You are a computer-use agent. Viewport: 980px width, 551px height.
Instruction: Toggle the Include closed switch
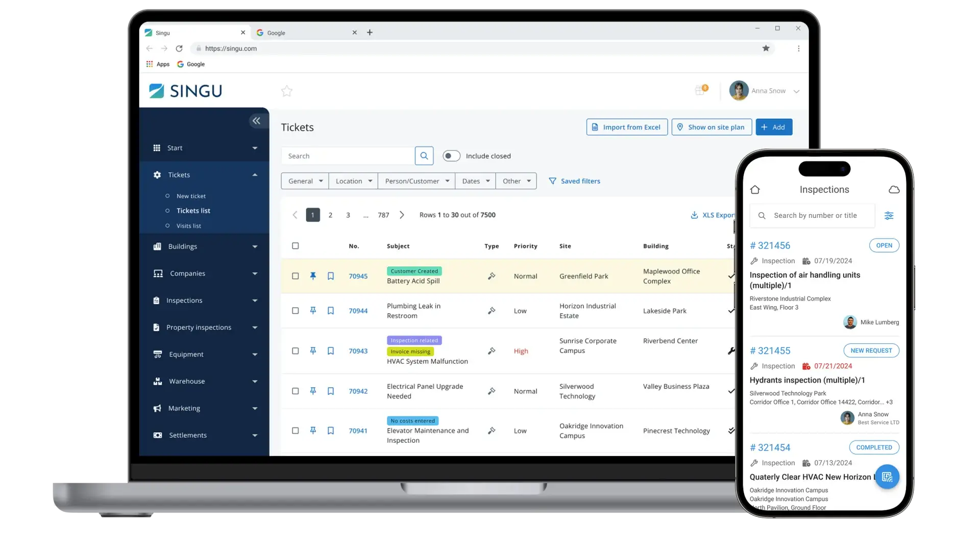click(x=451, y=156)
